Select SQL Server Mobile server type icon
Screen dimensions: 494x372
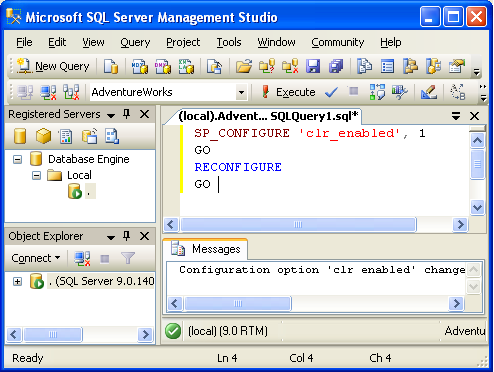(89, 136)
